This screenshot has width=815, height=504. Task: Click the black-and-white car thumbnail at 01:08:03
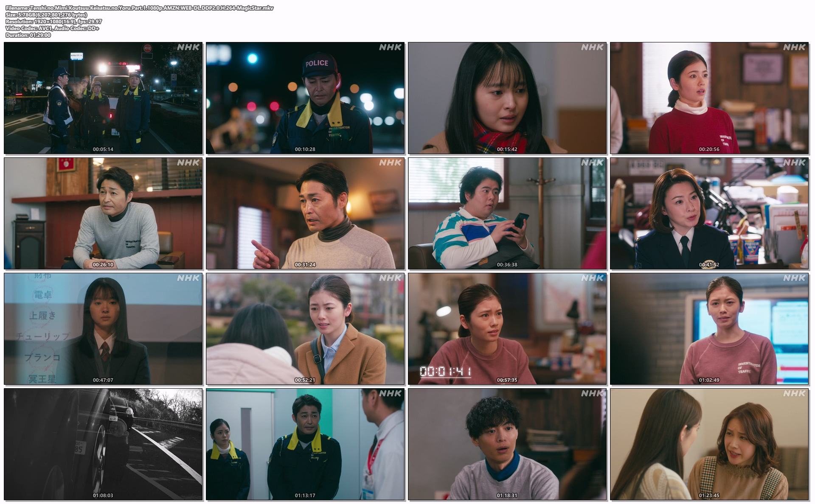[103, 444]
